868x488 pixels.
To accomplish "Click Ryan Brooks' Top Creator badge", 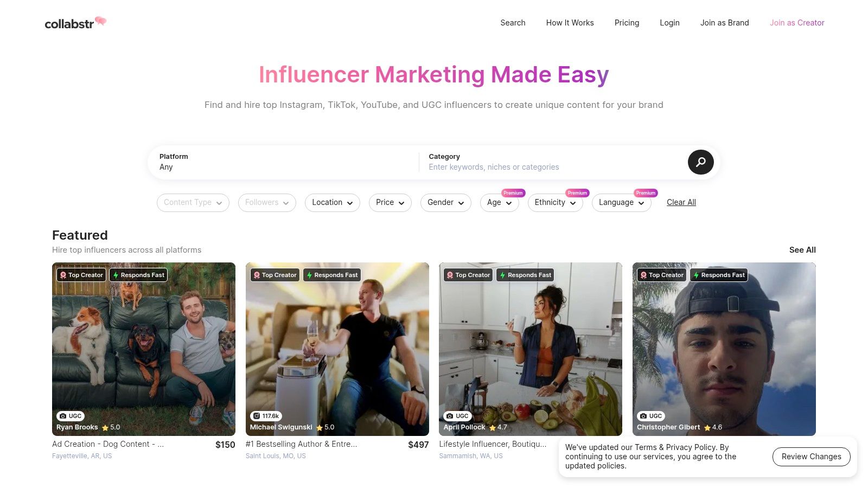I will click(x=81, y=275).
